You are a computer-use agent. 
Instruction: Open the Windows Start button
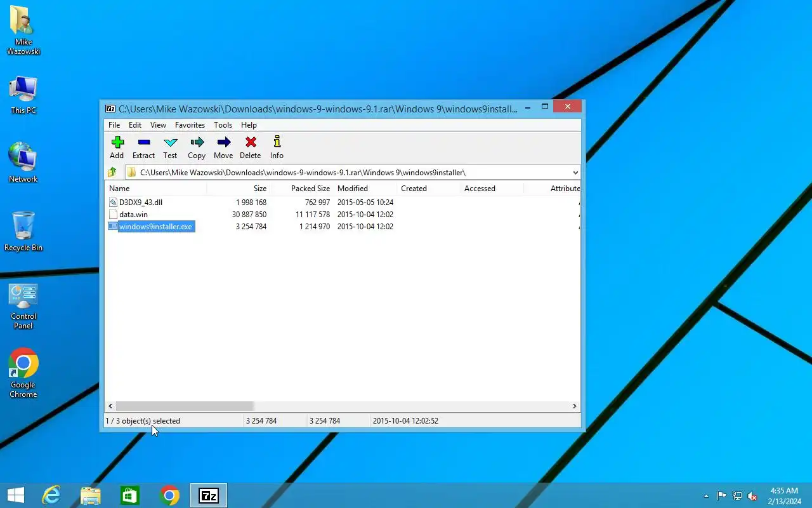click(x=15, y=495)
